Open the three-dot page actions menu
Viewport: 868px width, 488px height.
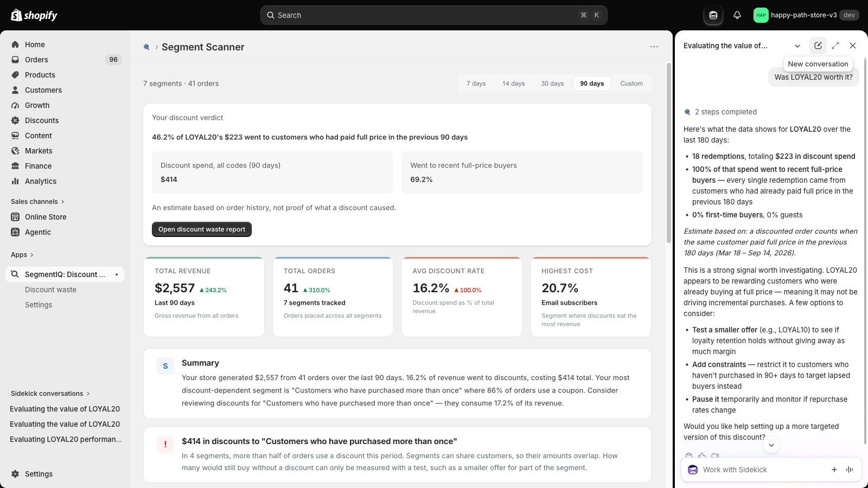(x=654, y=47)
